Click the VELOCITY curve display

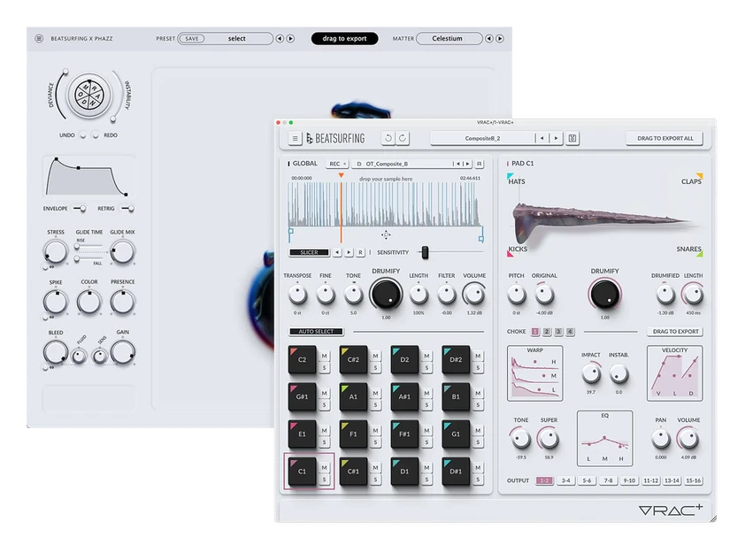675,373
